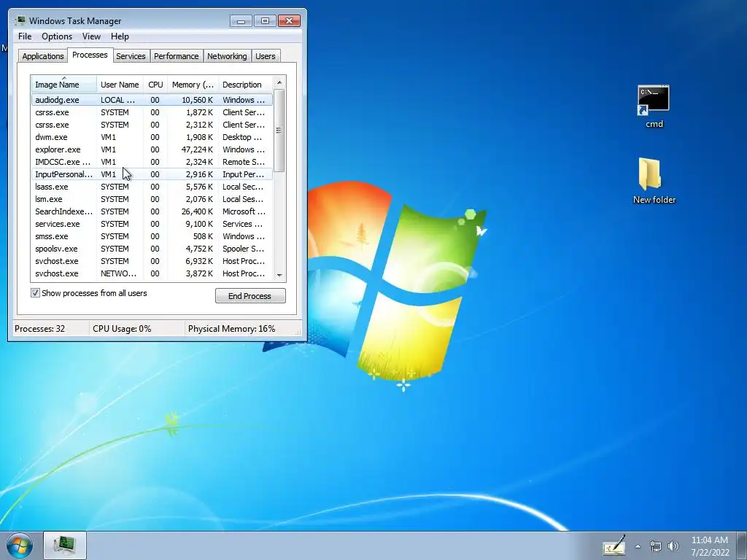Screen dimensions: 747x560
Task: Click the Processes: 32 status entry
Action: [x=40, y=329]
